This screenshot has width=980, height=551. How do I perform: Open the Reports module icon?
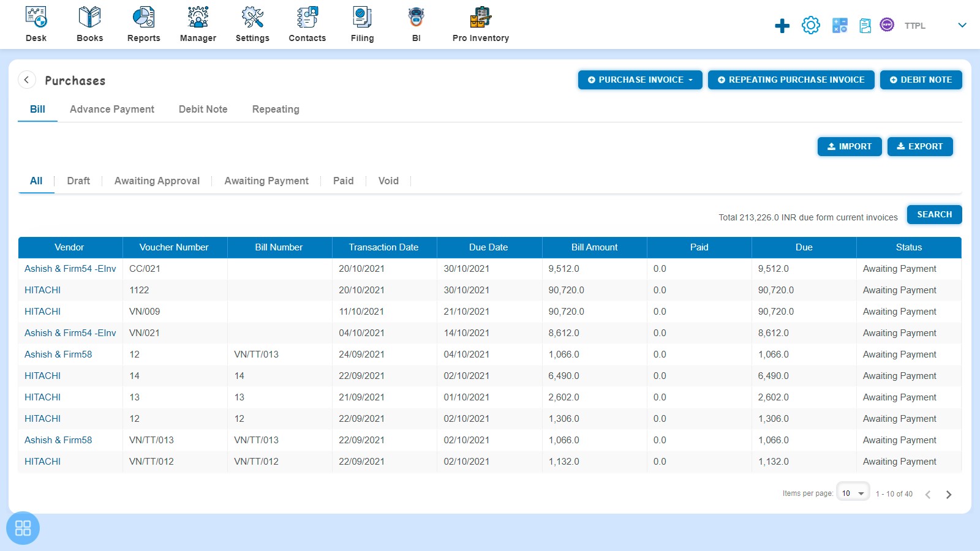(143, 17)
